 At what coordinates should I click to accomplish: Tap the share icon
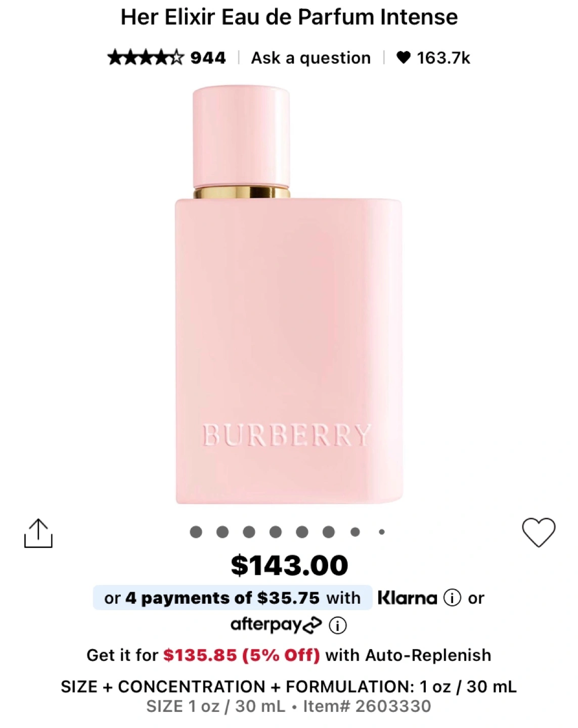pos(38,533)
